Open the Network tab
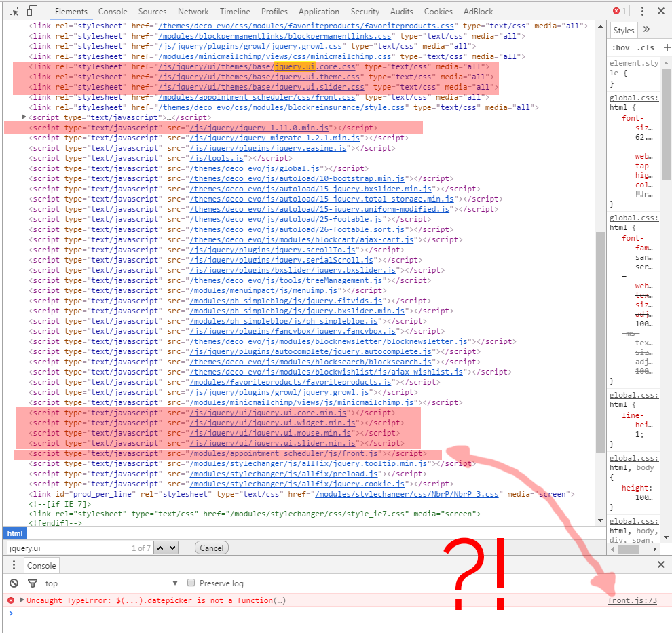Screen dimensions: 672x633 (x=193, y=12)
